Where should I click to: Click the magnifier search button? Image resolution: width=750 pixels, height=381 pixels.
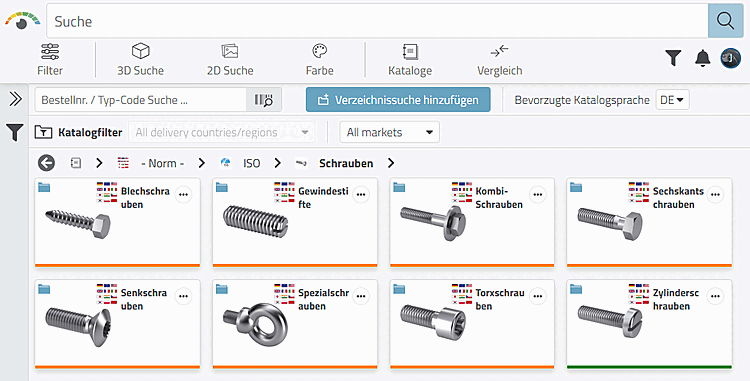pos(725,21)
